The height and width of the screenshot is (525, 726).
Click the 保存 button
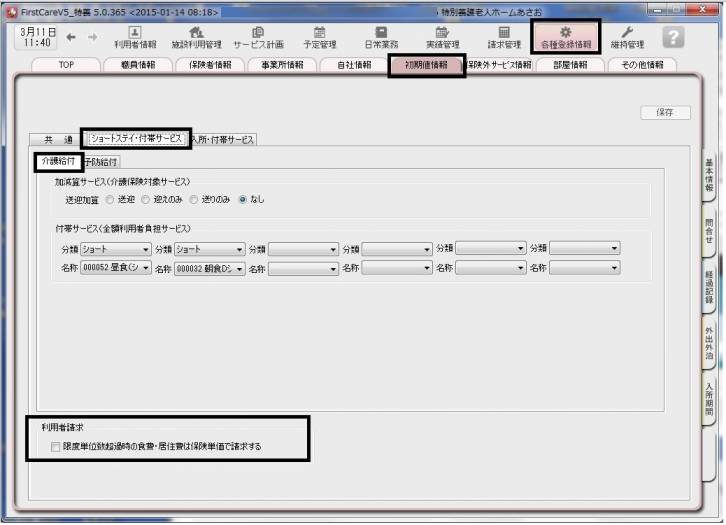[x=665, y=113]
